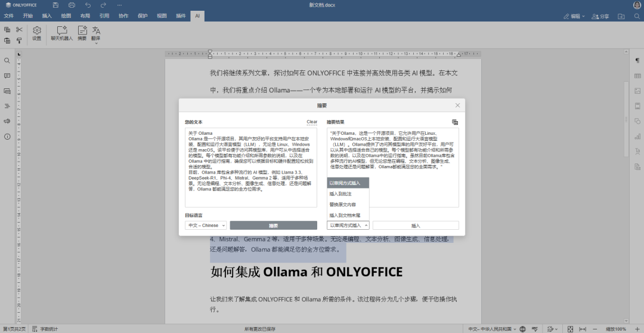Viewport: 644px width, 333px height.
Task: Click fit to width icon in status bar
Action: [583, 329]
